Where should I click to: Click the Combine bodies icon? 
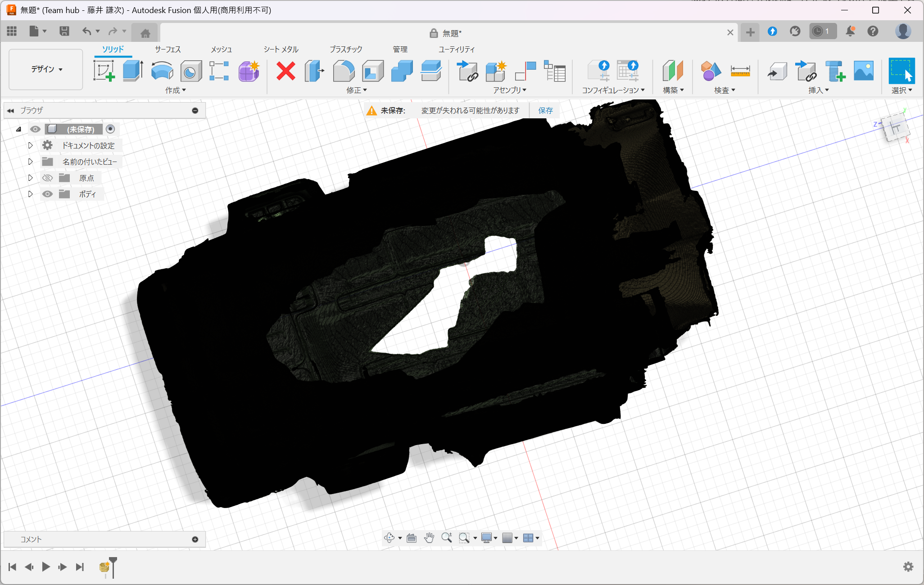402,71
